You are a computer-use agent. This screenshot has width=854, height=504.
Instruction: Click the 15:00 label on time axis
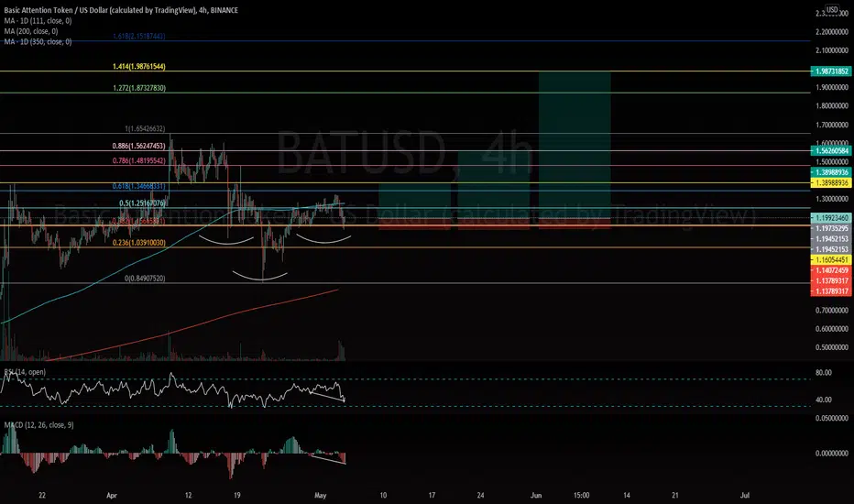point(581,495)
